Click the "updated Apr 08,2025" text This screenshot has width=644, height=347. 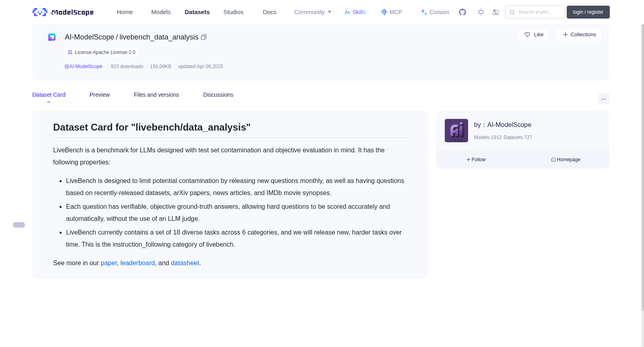pyautogui.click(x=200, y=66)
